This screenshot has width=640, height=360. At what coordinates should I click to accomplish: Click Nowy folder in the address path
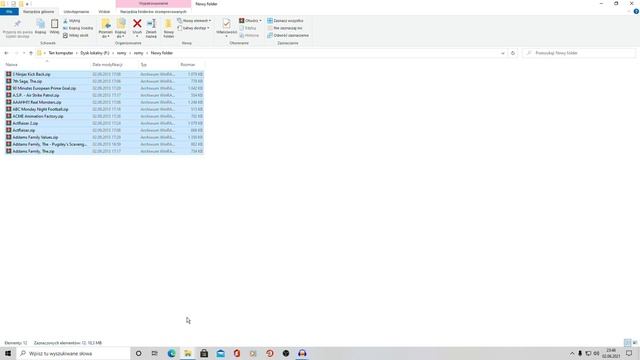162,53
